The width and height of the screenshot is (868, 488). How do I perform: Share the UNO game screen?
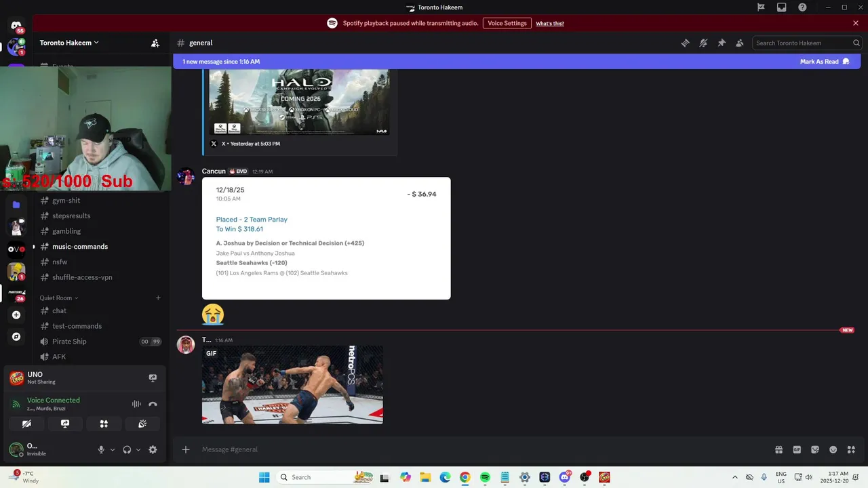click(x=153, y=378)
